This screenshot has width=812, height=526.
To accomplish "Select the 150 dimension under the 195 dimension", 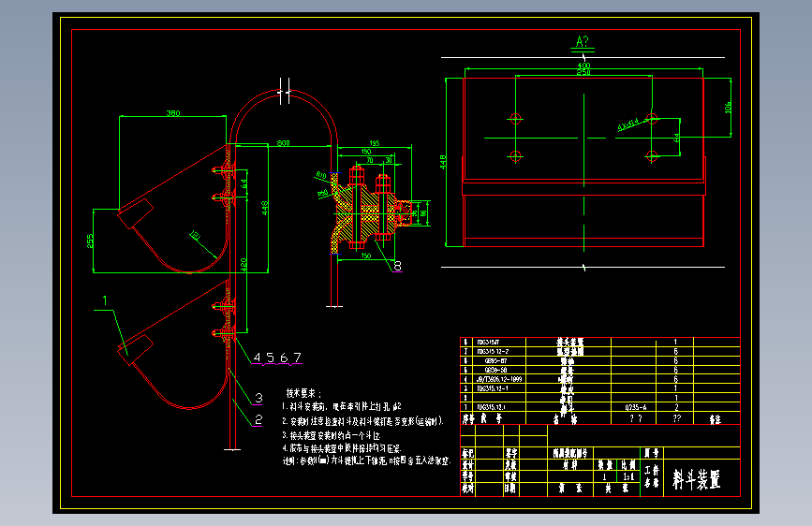I will (x=366, y=152).
